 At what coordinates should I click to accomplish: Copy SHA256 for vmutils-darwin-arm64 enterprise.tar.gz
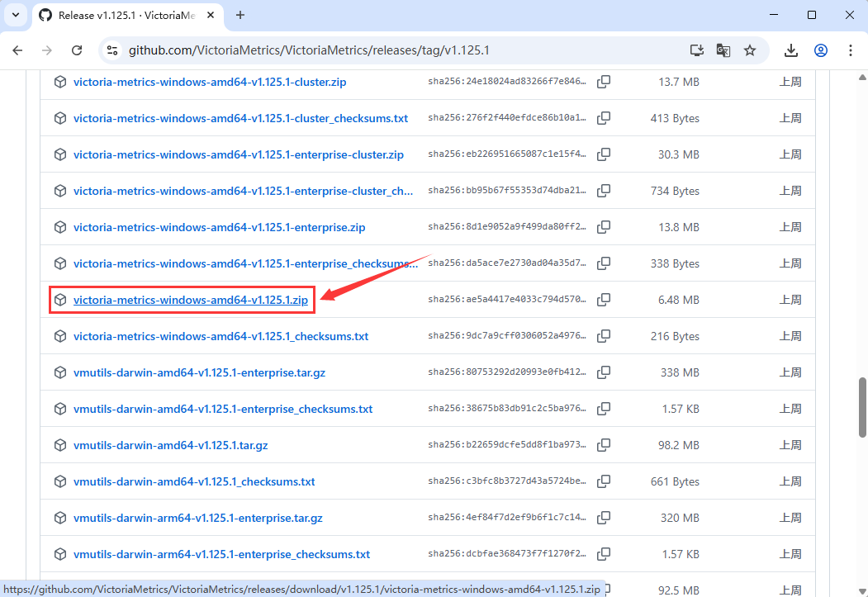(x=604, y=518)
